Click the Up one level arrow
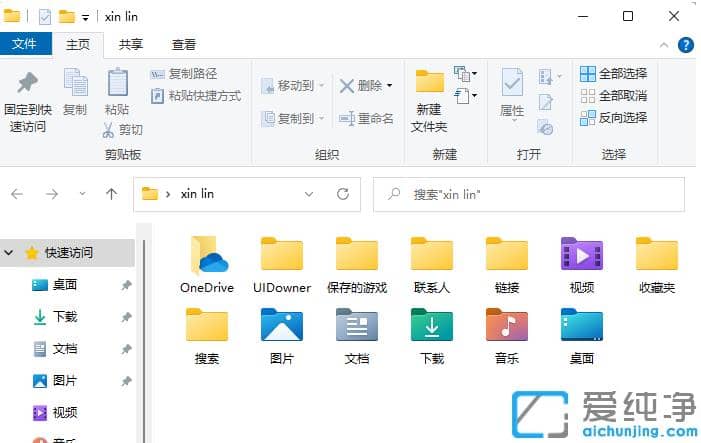701x443 pixels. [111, 194]
